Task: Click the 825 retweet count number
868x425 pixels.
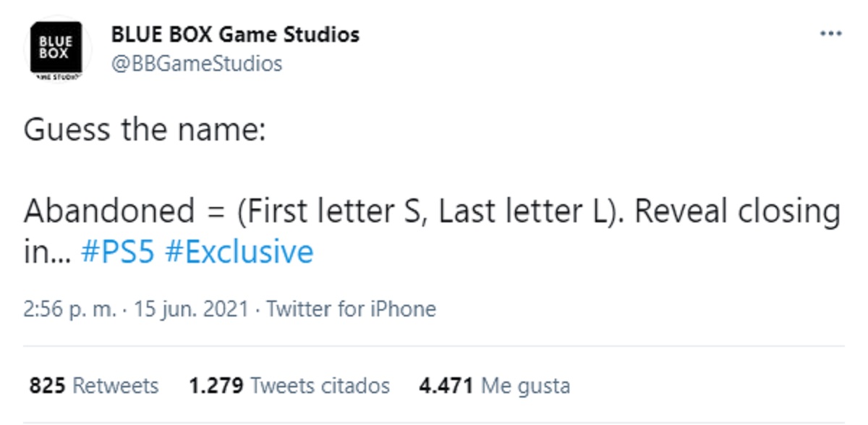Action: [x=48, y=385]
